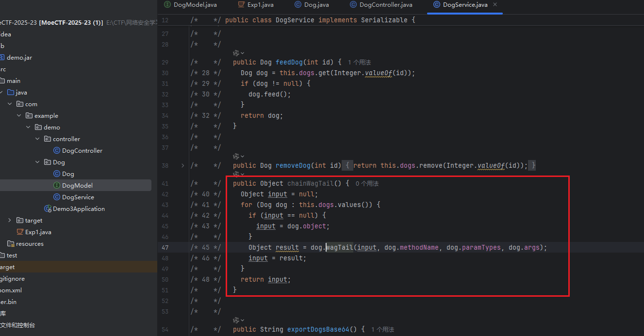Collapse the controller package in project tree
Image resolution: width=644 pixels, height=336 pixels.
pyautogui.click(x=38, y=139)
